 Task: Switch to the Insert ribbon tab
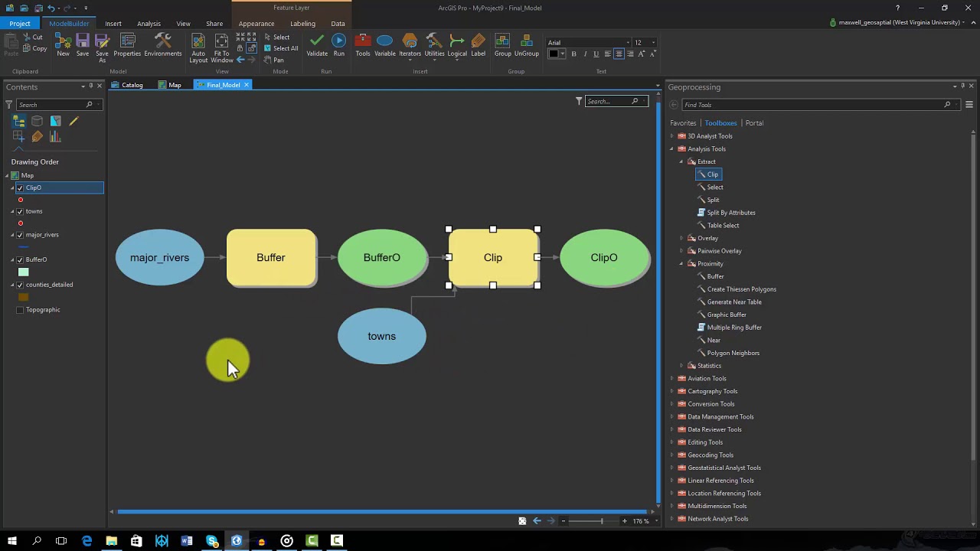coord(113,24)
